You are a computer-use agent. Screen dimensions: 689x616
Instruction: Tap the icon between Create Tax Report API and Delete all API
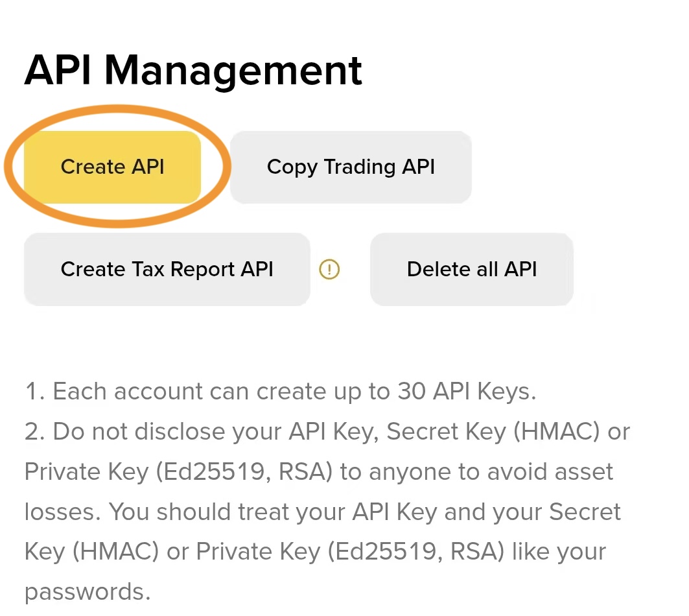click(x=329, y=269)
